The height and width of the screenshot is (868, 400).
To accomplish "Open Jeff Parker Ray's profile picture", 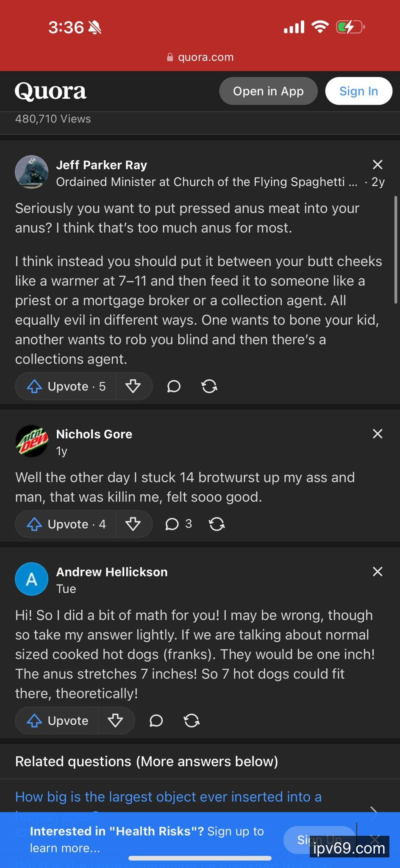I will point(31,172).
